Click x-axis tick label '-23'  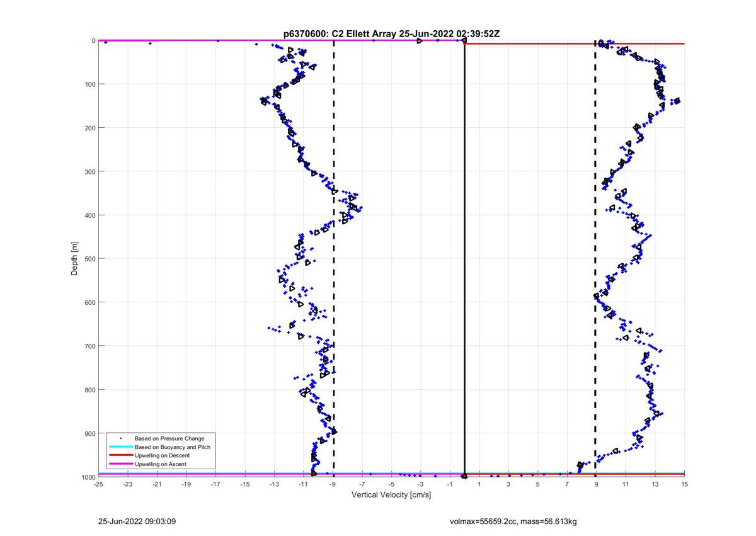click(x=128, y=485)
